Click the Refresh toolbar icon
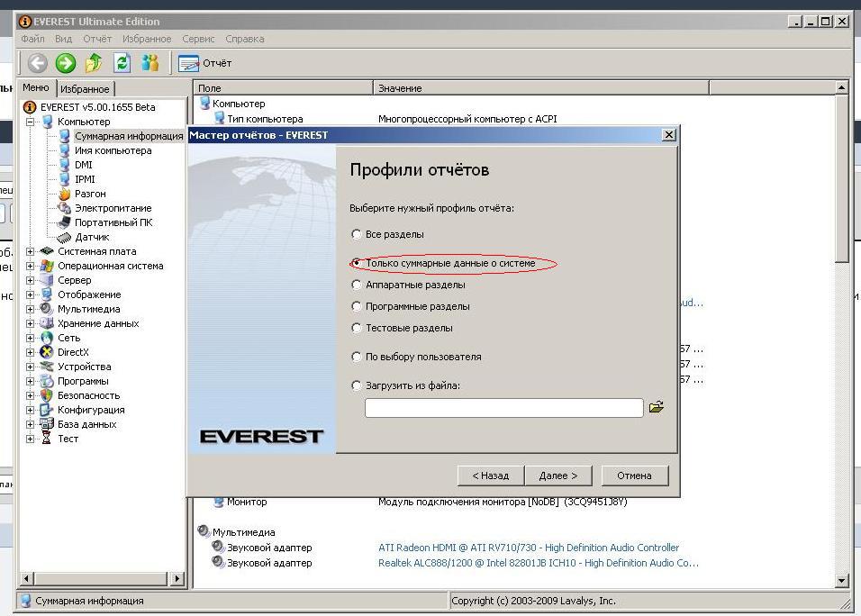861x616 pixels. [x=122, y=62]
